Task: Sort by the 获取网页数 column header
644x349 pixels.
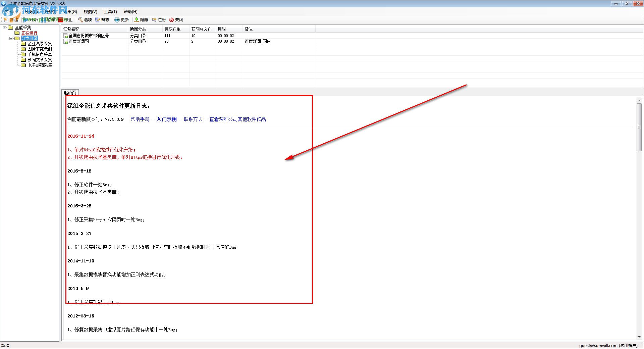Action: tap(203, 29)
